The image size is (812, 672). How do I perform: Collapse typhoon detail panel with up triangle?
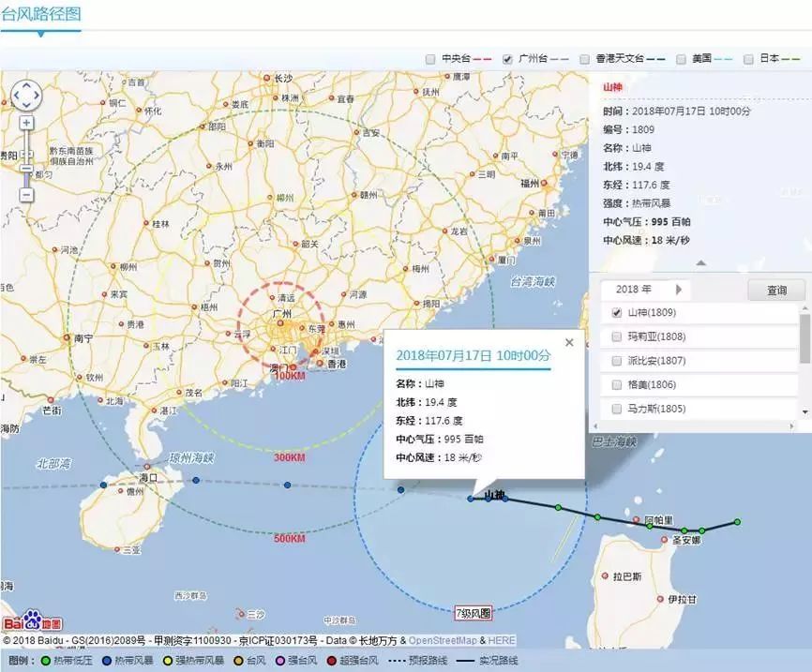click(700, 263)
